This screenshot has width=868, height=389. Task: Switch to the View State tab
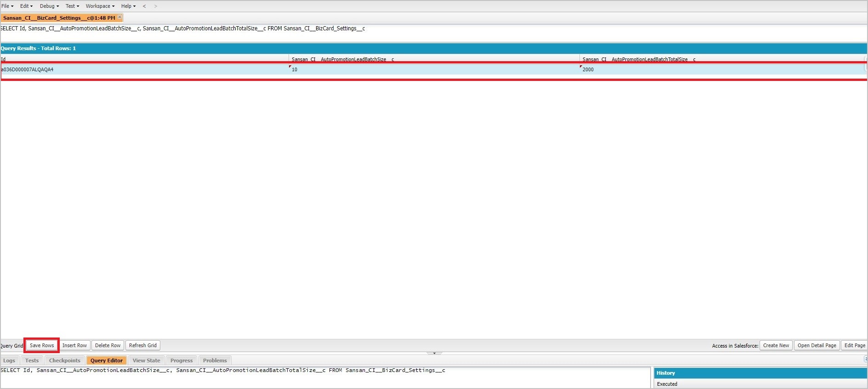[x=147, y=360]
